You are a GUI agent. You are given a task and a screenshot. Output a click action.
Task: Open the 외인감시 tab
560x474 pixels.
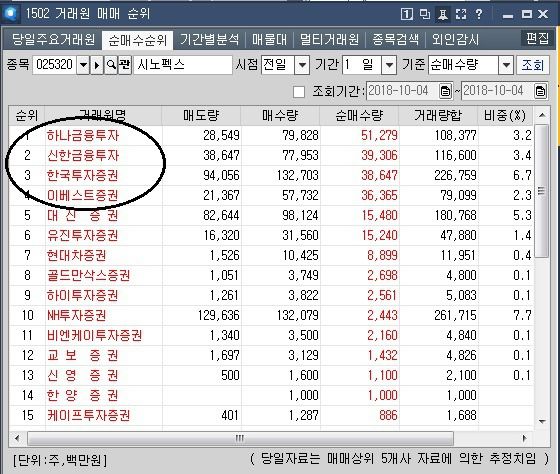click(x=455, y=40)
